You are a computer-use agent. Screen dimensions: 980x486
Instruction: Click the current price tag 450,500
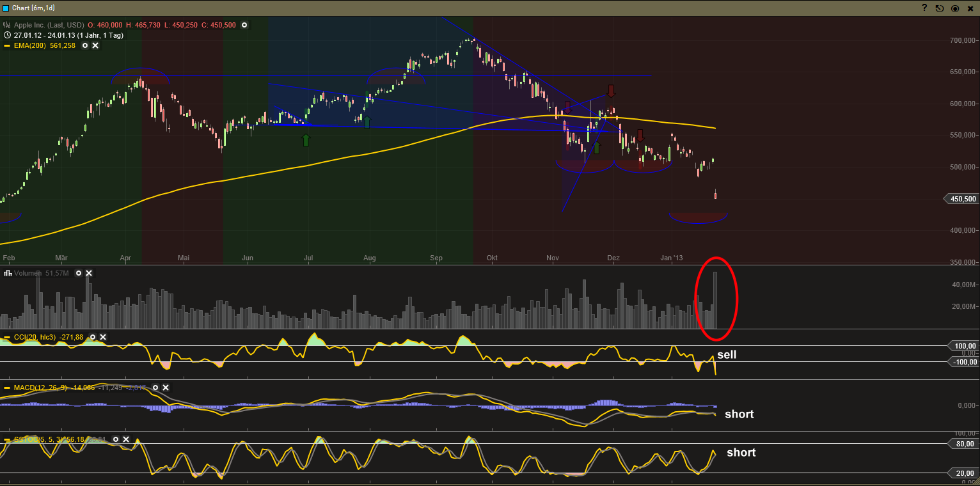click(962, 199)
